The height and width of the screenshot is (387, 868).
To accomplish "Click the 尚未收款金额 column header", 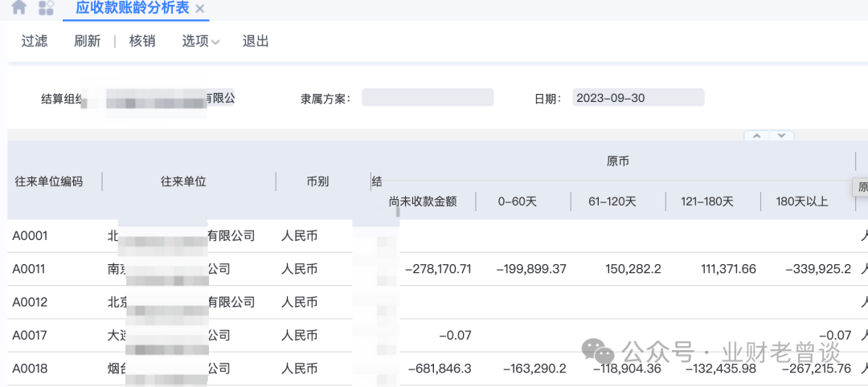I will coord(423,202).
